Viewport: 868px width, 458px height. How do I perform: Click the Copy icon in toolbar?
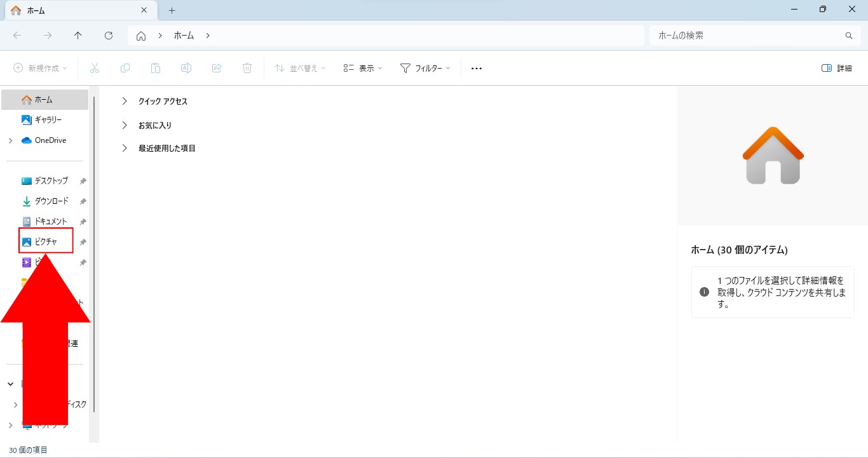[125, 68]
